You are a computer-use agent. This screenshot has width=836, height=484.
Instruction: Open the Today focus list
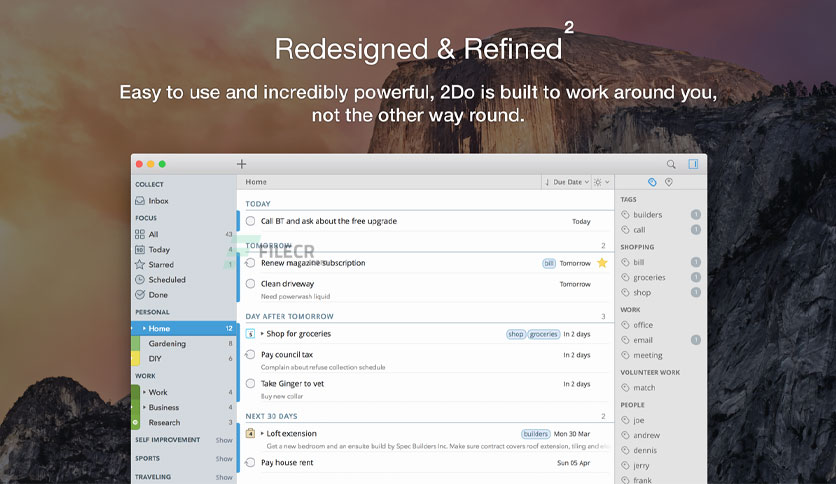[x=183, y=249]
